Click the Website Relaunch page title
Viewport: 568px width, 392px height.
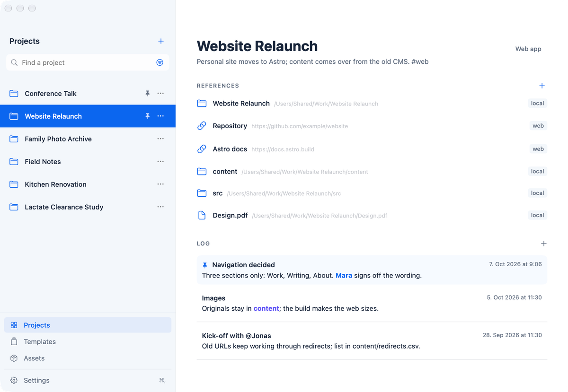pyautogui.click(x=257, y=46)
